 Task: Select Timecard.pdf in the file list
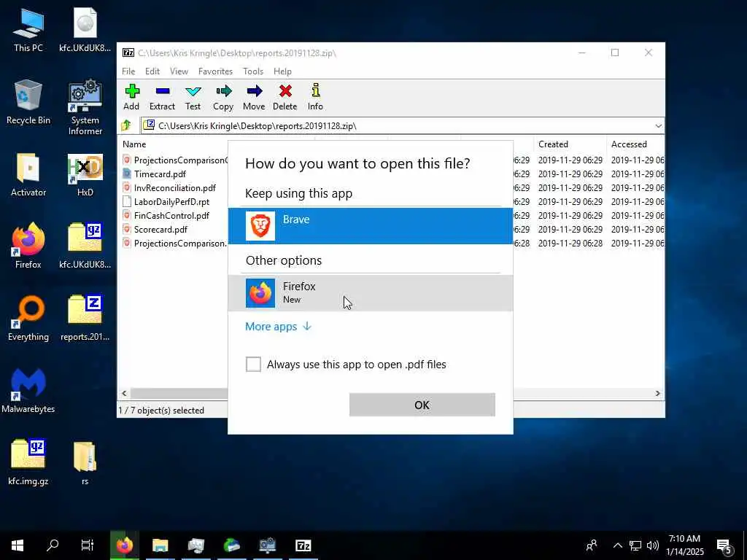coord(160,174)
